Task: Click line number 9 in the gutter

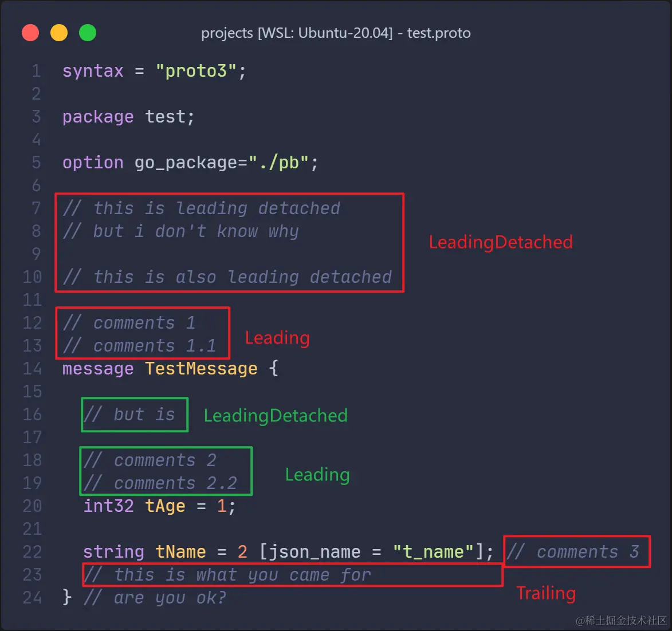Action: (x=37, y=254)
